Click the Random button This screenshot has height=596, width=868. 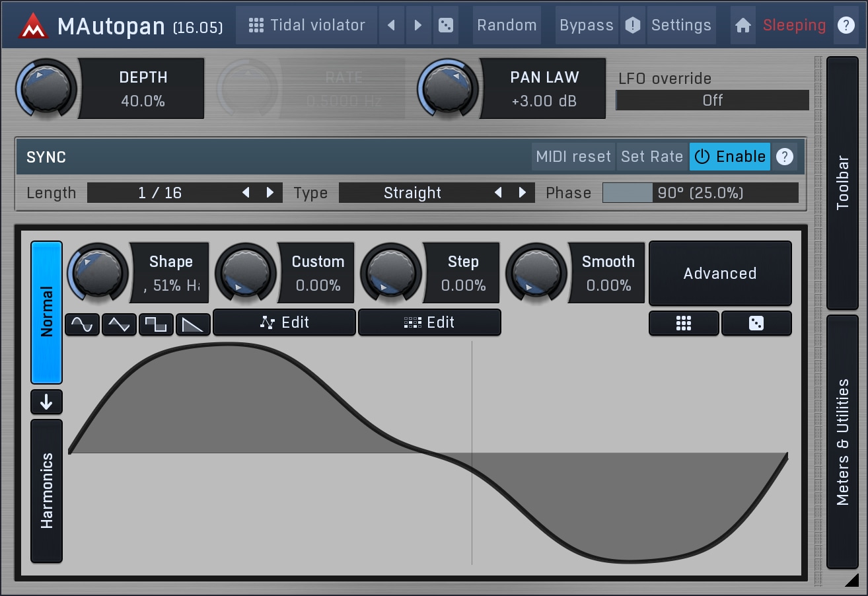click(507, 25)
